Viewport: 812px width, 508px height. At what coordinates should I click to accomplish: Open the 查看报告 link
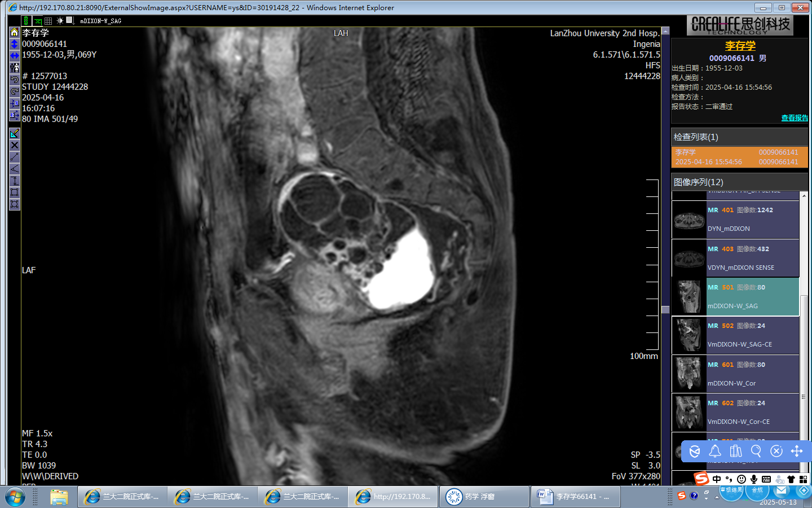click(794, 118)
